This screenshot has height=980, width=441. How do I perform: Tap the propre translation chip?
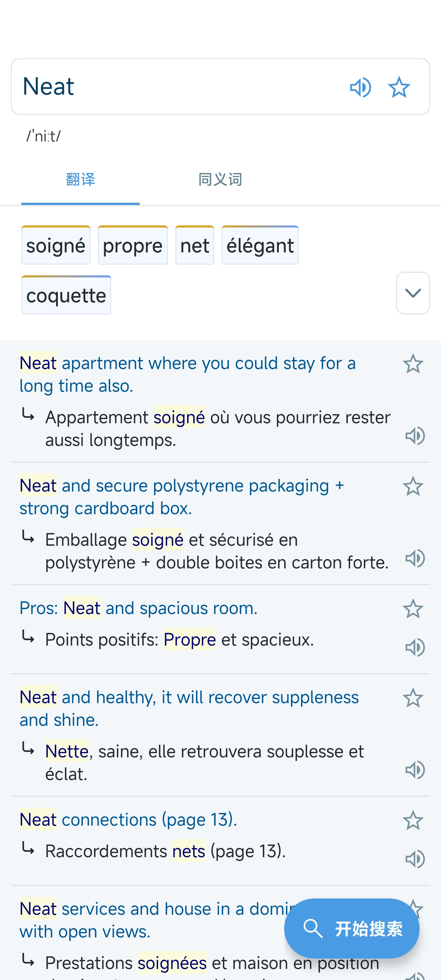click(x=132, y=245)
